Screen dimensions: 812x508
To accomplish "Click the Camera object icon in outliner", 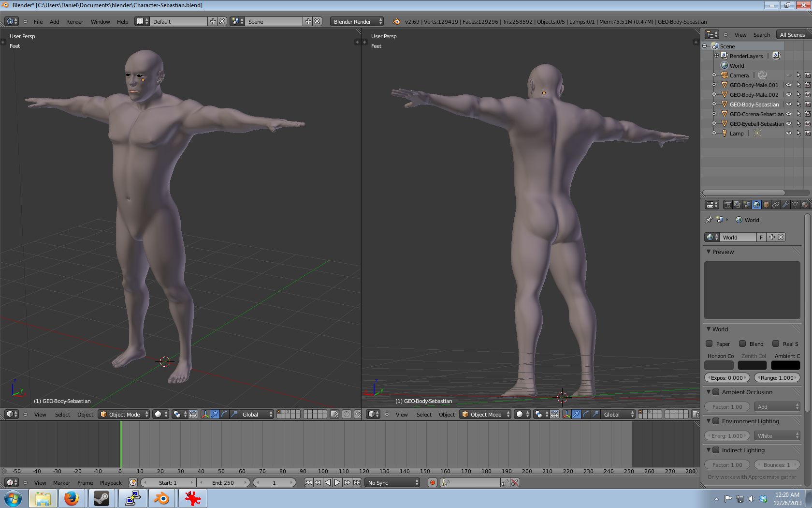I will [725, 75].
